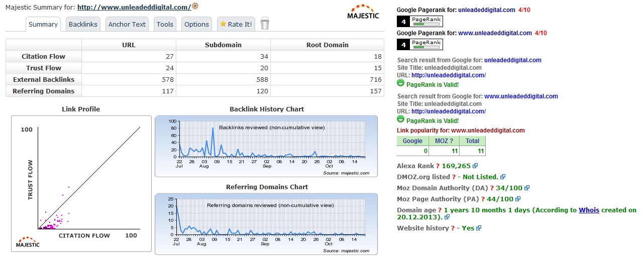644x265 pixels.
Task: Click the External Backlinks row label
Action: tap(44, 79)
